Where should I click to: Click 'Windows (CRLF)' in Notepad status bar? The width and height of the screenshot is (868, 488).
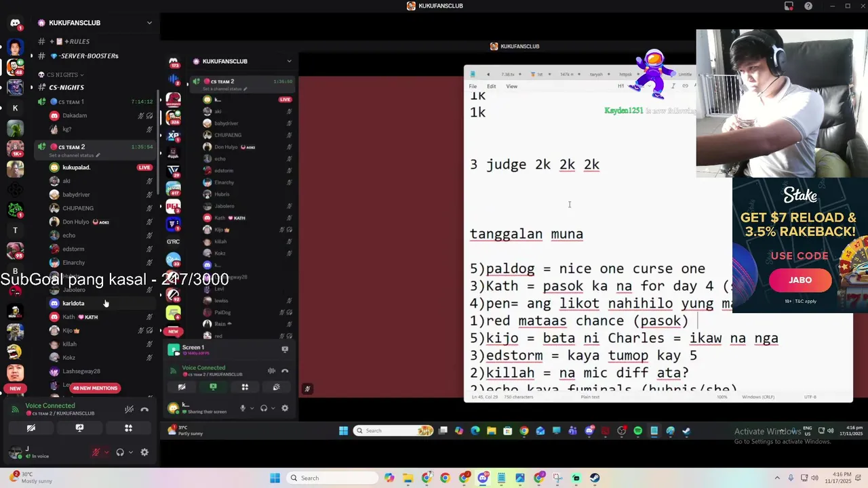[x=757, y=397]
